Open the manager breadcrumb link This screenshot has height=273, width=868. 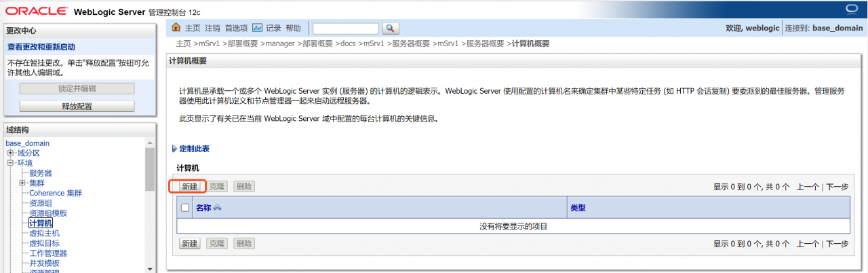coord(280,43)
